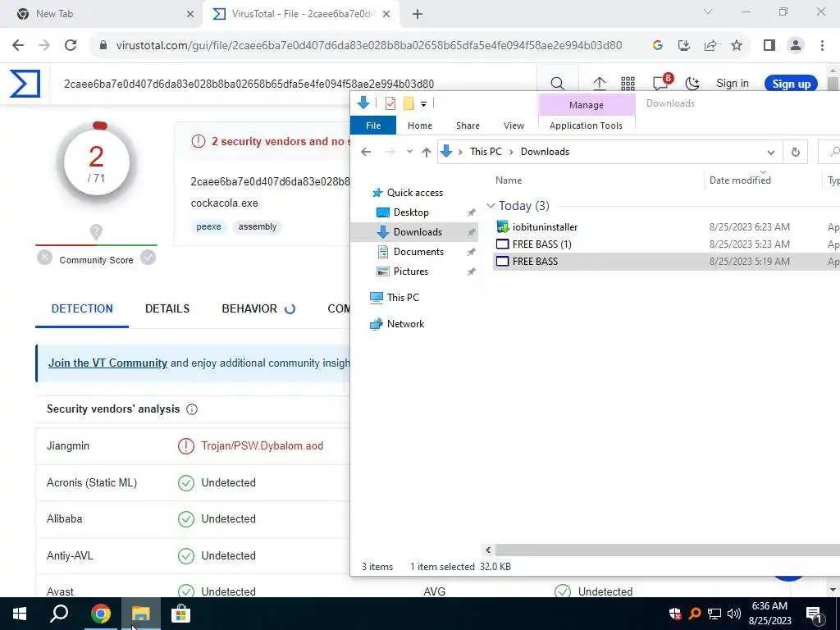Click community score downvote X icon
The image size is (840, 630).
click(44, 258)
